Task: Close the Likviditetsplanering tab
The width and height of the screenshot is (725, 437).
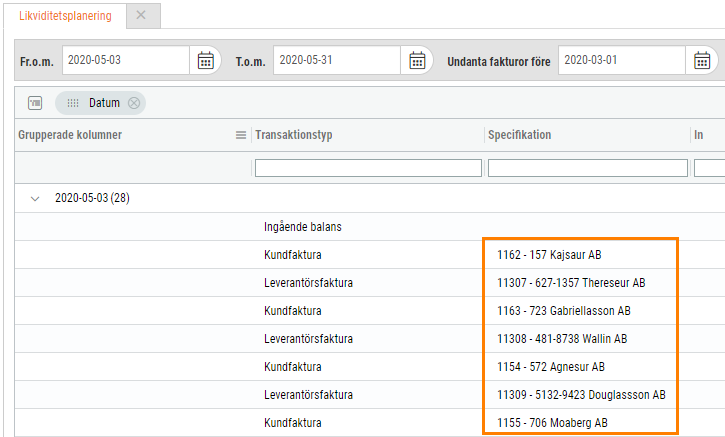Action: tap(141, 15)
